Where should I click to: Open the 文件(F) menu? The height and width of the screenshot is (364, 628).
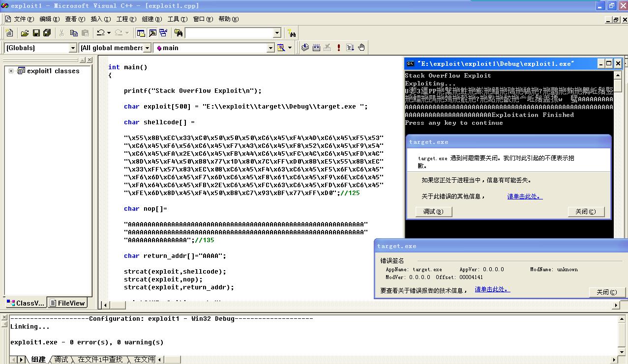point(24,19)
